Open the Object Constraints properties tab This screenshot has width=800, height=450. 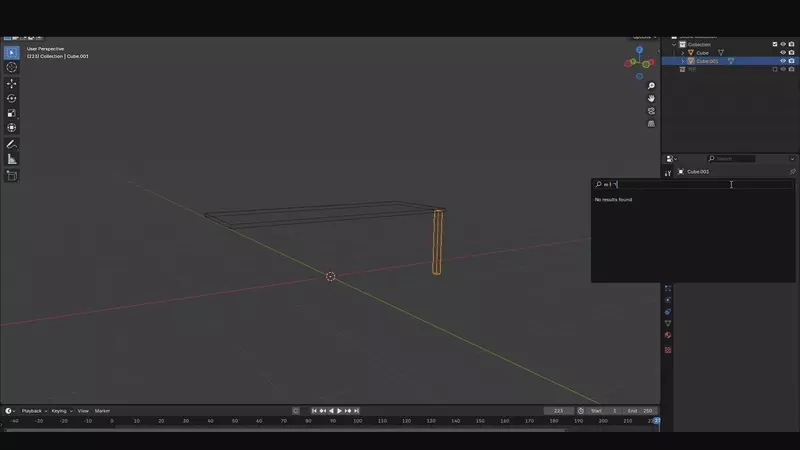click(x=668, y=312)
